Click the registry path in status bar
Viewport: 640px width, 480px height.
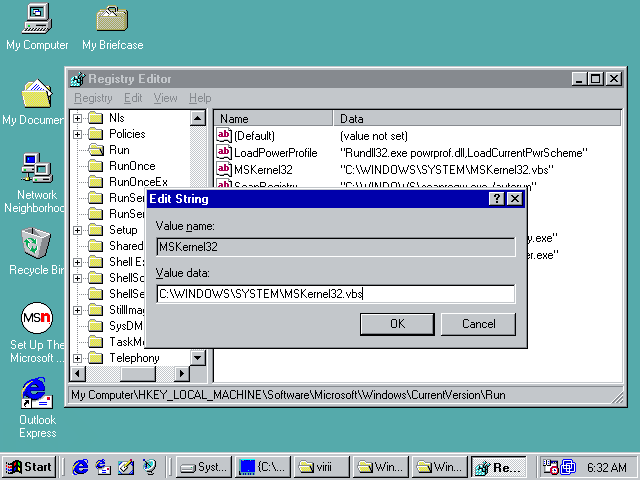[x=289, y=395]
